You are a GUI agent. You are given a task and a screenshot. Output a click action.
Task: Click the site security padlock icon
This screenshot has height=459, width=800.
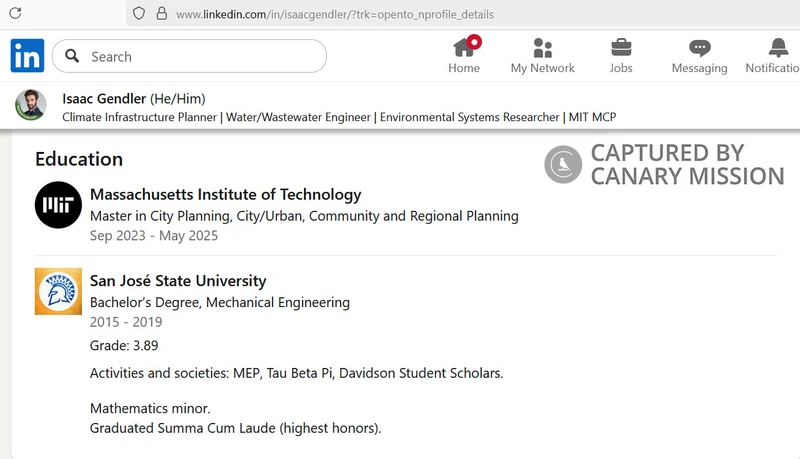159,14
